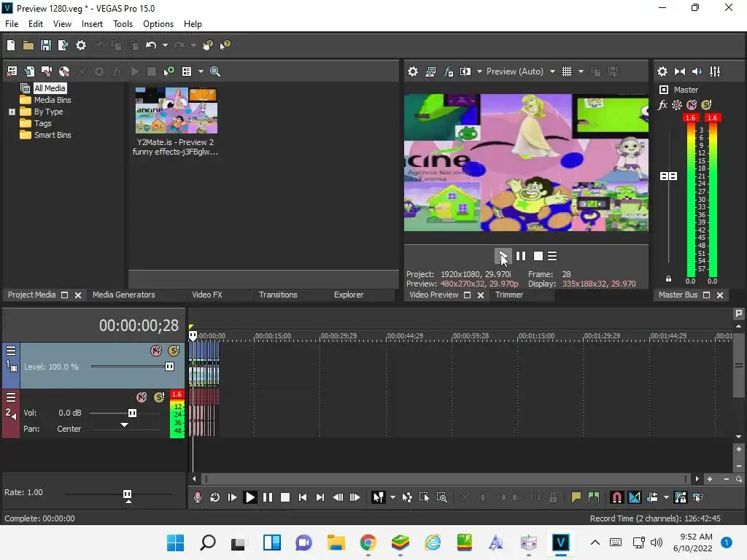This screenshot has height=560, width=747.
Task: Mute audio track 2
Action: coord(142,397)
